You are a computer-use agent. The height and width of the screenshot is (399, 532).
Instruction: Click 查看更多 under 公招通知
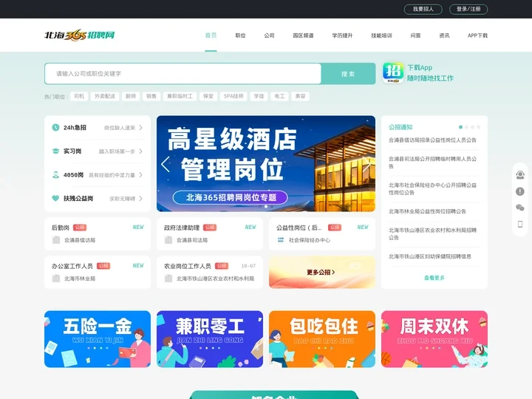tap(434, 278)
